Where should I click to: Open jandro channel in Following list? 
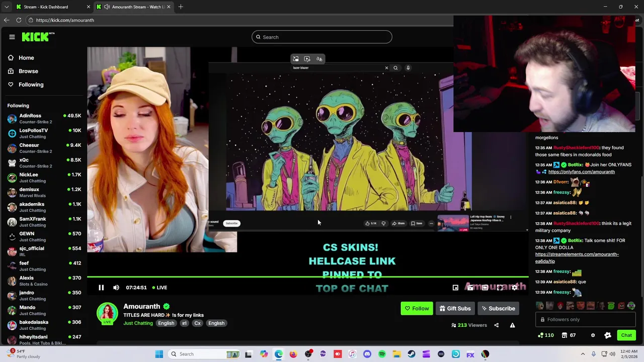pyautogui.click(x=44, y=296)
